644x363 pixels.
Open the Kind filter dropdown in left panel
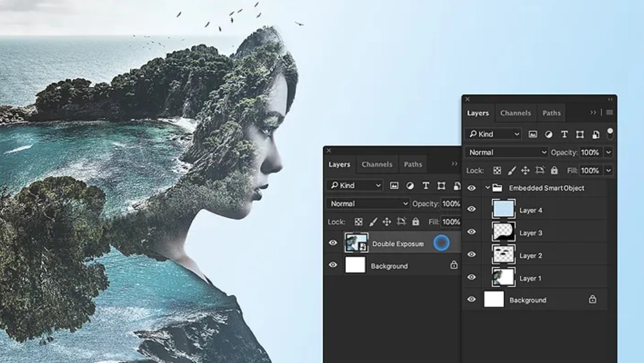pyautogui.click(x=355, y=185)
